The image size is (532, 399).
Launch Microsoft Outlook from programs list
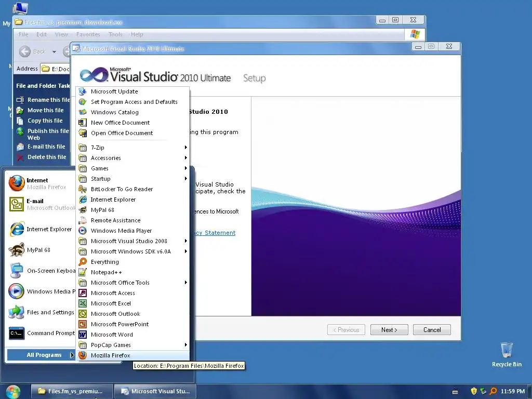tap(132, 314)
